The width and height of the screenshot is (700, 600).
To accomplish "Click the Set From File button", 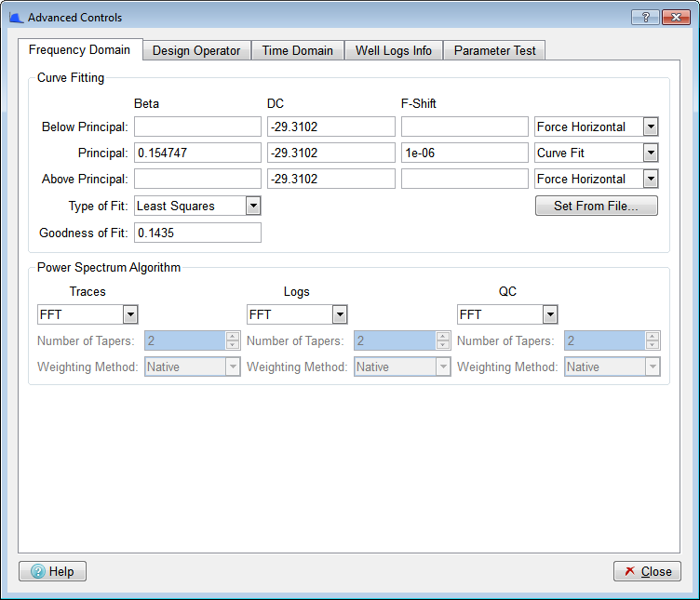I will tap(597, 206).
